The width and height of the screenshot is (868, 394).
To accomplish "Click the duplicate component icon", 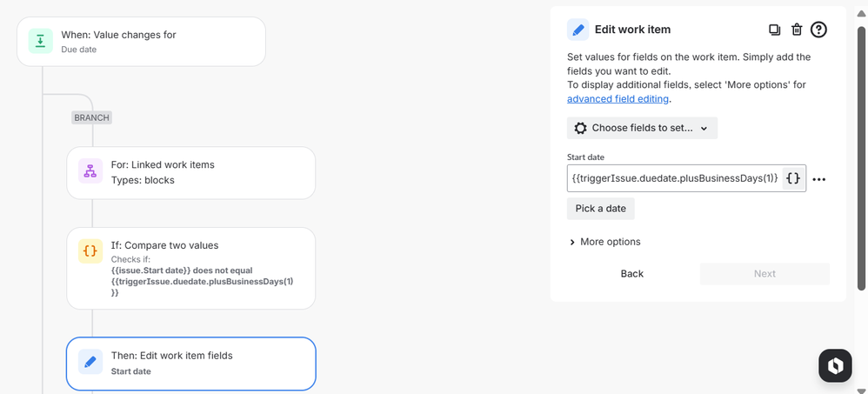I will click(x=774, y=30).
